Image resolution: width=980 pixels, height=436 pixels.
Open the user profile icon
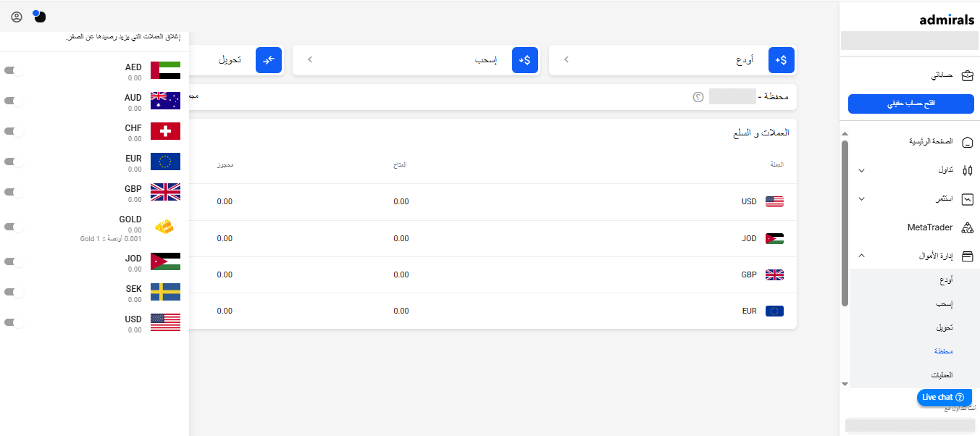(x=17, y=17)
